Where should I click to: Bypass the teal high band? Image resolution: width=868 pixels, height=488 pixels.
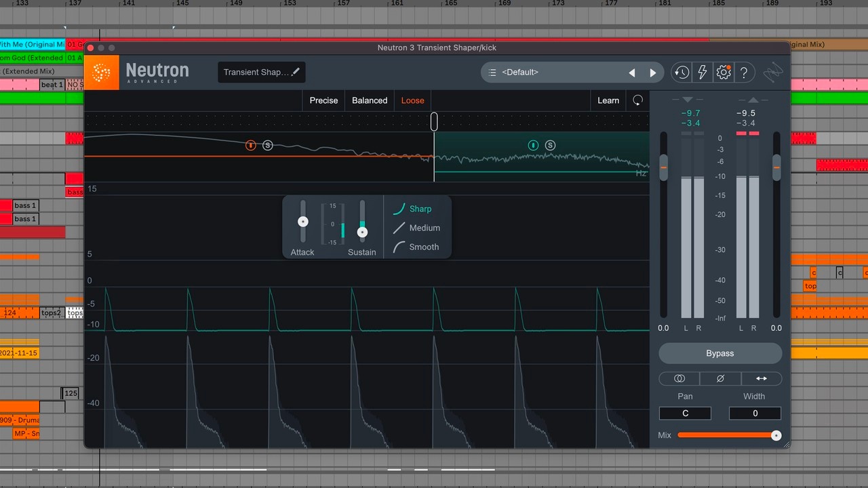533,145
